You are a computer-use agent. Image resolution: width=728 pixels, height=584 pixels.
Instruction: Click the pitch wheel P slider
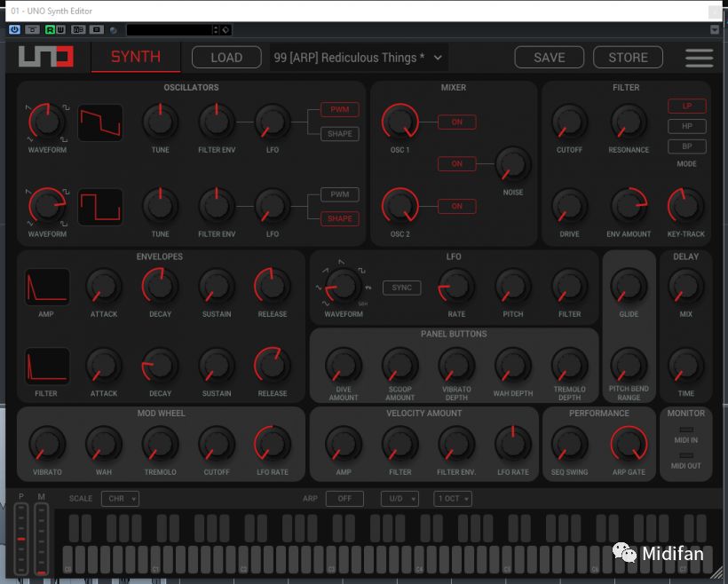(21, 539)
